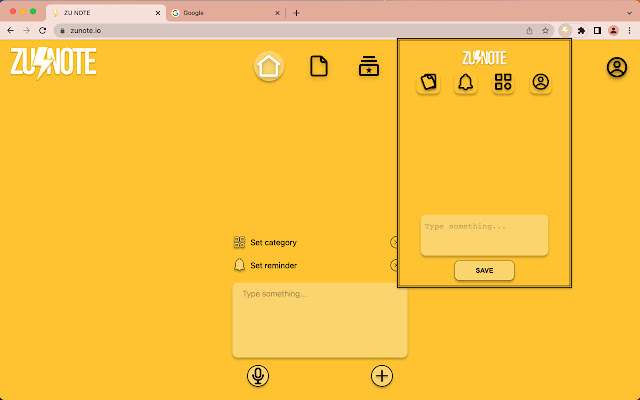Open the Chrome profile avatar
640x400 pixels.
click(x=613, y=31)
